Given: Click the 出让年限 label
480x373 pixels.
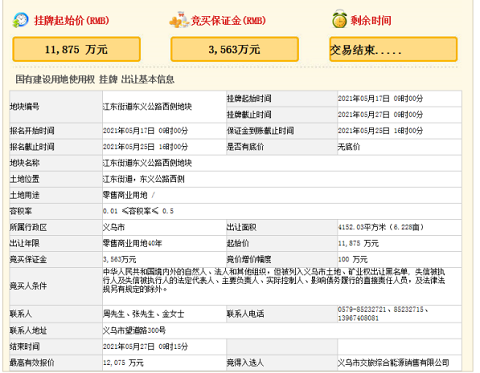Looking at the screenshot, I should [x=25, y=243].
